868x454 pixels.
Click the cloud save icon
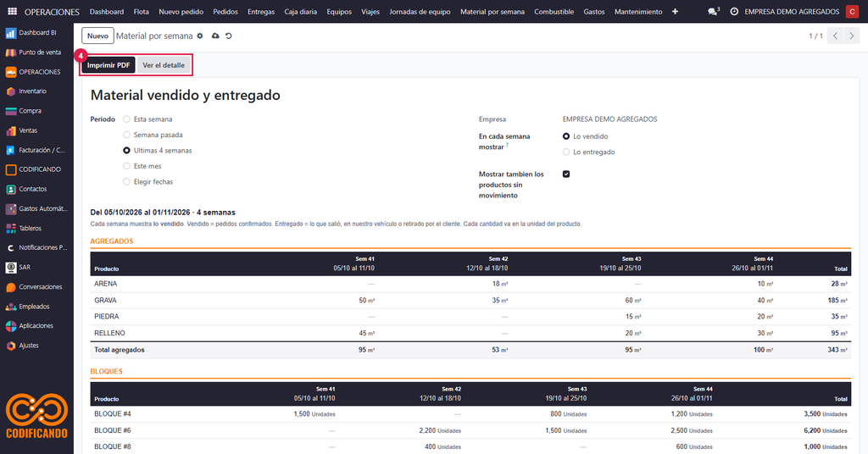215,36
